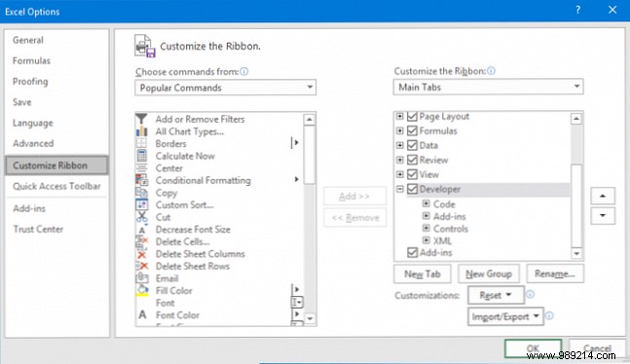Click the Calculate Now calculator icon

tap(141, 156)
